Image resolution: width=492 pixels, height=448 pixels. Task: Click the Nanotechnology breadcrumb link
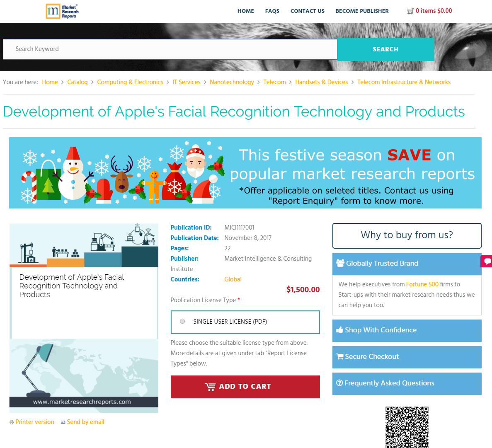[232, 82]
